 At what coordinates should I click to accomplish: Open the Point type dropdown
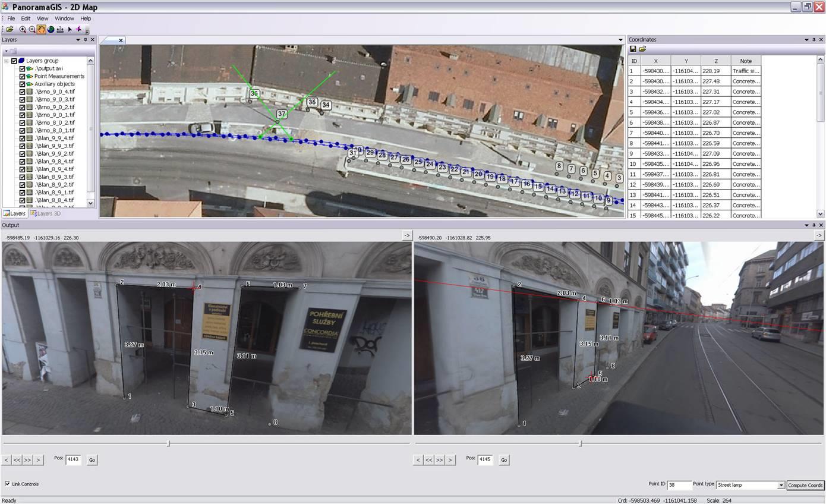(x=781, y=486)
